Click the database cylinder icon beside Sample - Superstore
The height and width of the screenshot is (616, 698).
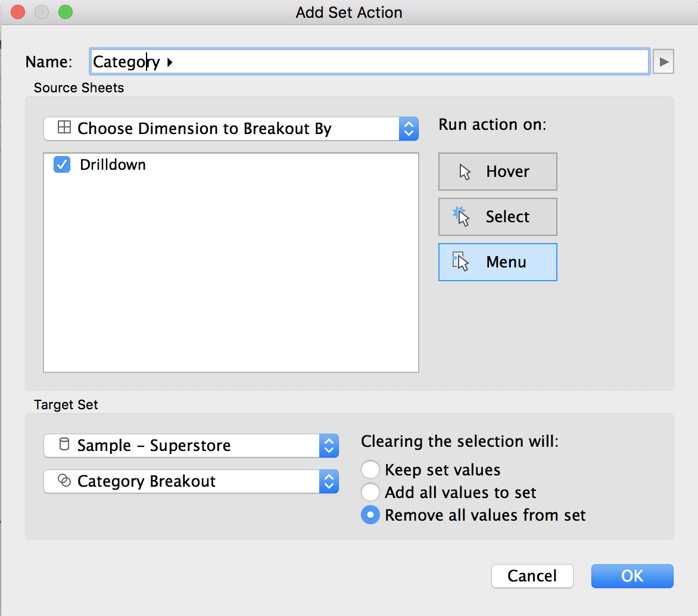64,445
